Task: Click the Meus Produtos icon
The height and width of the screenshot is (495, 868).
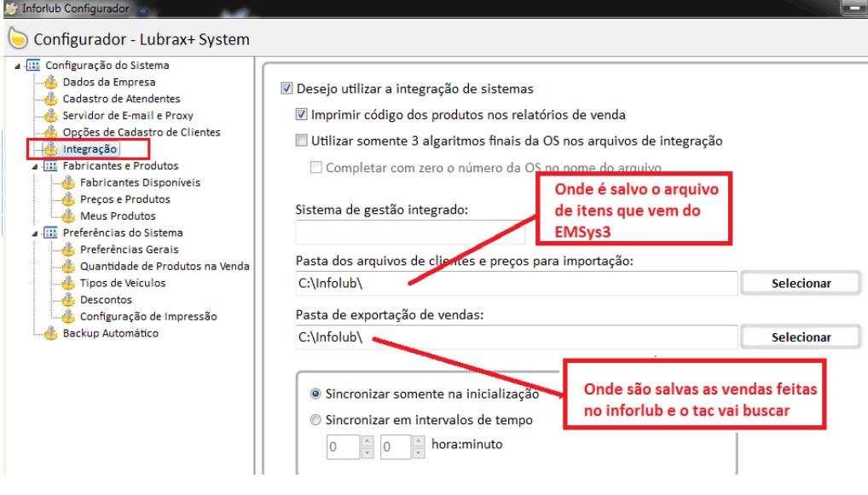Action: click(x=68, y=216)
